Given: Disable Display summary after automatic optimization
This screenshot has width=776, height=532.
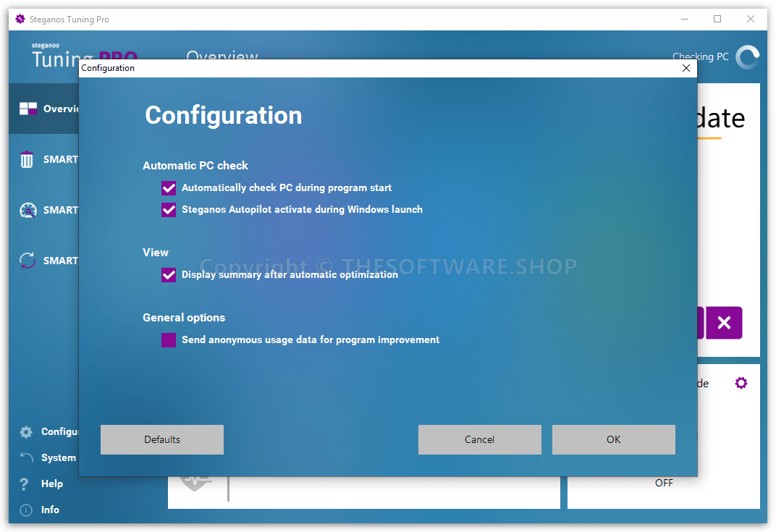Looking at the screenshot, I should pos(169,275).
